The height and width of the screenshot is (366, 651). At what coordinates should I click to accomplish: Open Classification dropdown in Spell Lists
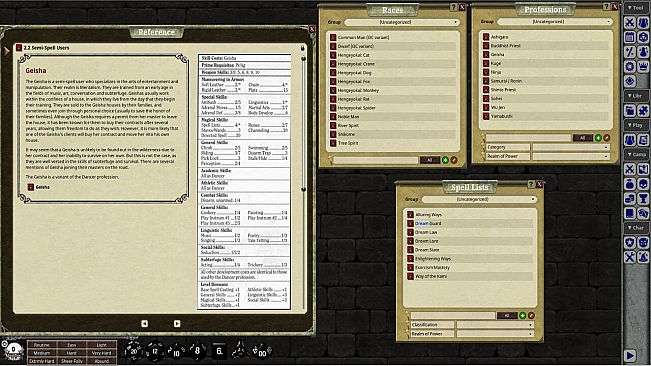click(x=495, y=325)
